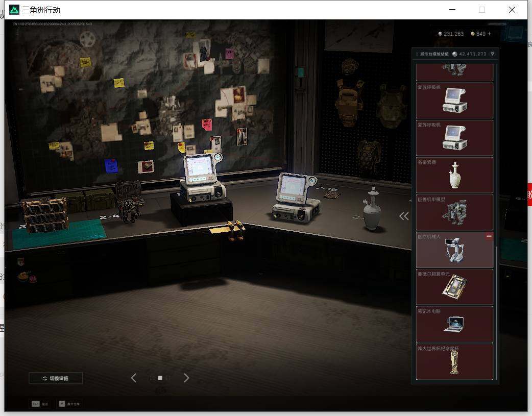Click the Esc back button at bottom
Image resolution: width=532 pixels, height=416 pixels.
pos(40,404)
